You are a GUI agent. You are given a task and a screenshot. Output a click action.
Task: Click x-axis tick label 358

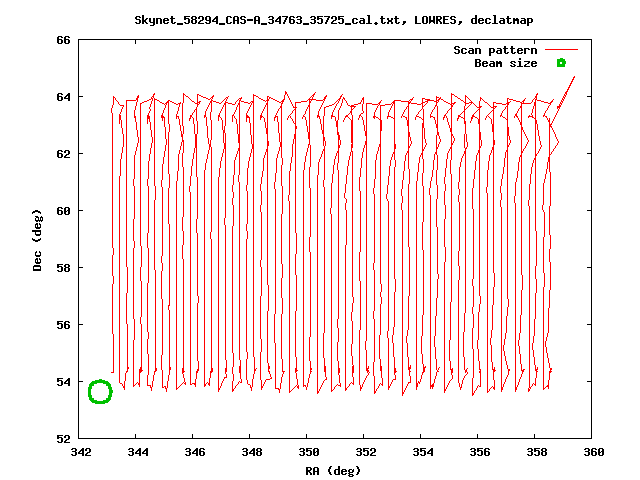(x=537, y=452)
